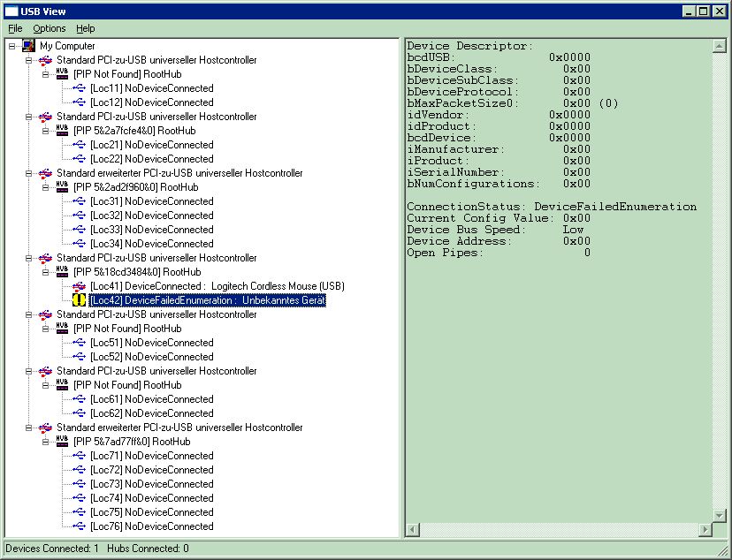732x560 pixels.
Task: Select the USB icon beside Loc61
Action: [80, 399]
